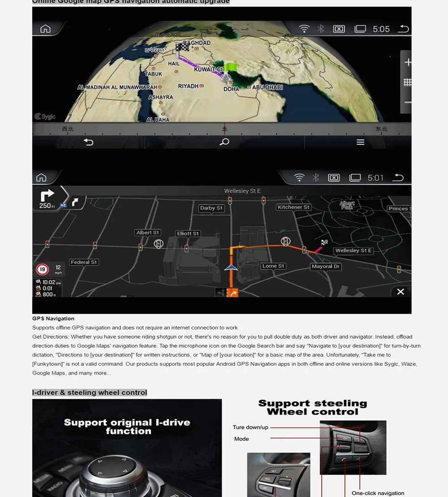
Task: Tap the Sygic bottom bar back arrow
Action: pos(88,142)
